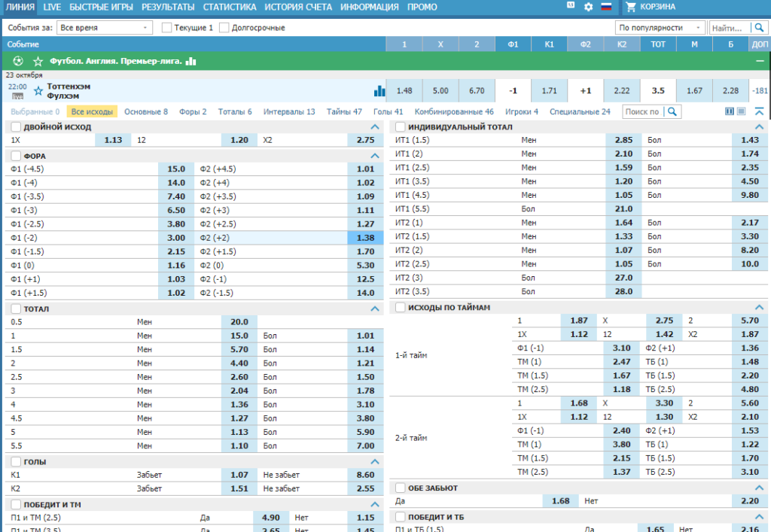Collapse the ОБЕ ЗАБЬЮТ section chevron
Screen dimensions: 771x532
pos(759,488)
